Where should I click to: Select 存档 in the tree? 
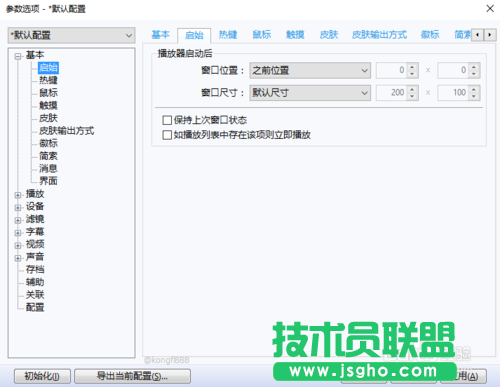[35, 269]
